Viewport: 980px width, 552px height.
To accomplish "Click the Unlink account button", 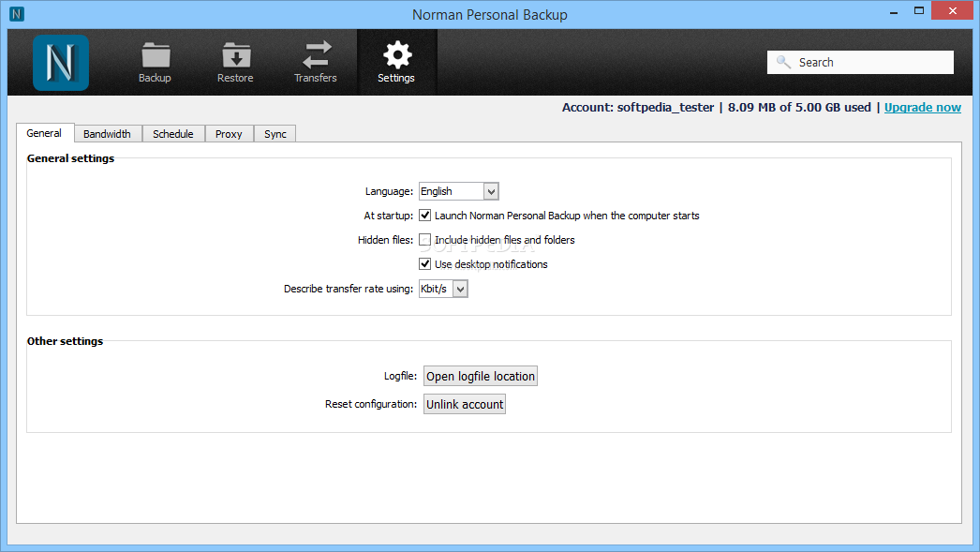I will click(x=465, y=404).
